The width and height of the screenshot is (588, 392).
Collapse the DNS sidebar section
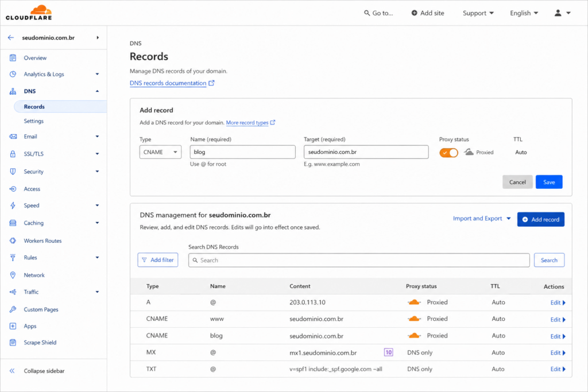(97, 91)
